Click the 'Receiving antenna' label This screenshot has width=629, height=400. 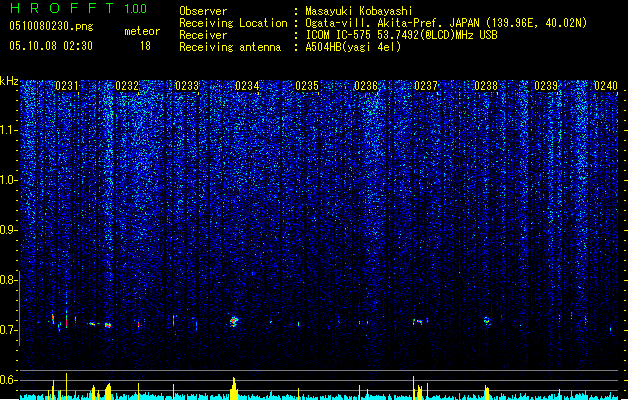230,47
